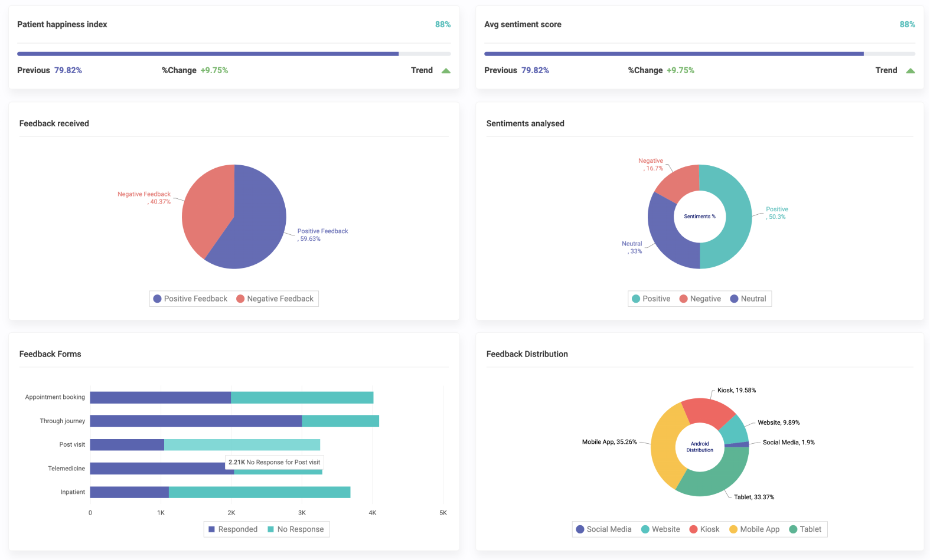Click the Avg sentiment score progress bar
The width and height of the screenshot is (930, 560).
tap(699, 54)
